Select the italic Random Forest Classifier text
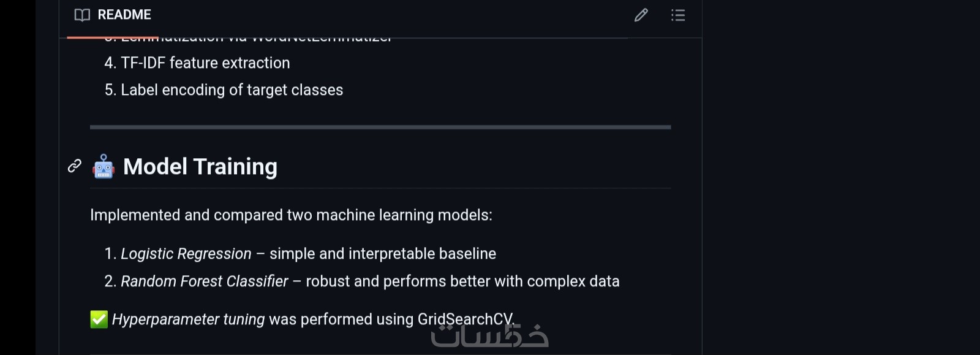Image resolution: width=980 pixels, height=355 pixels. pyautogui.click(x=204, y=281)
